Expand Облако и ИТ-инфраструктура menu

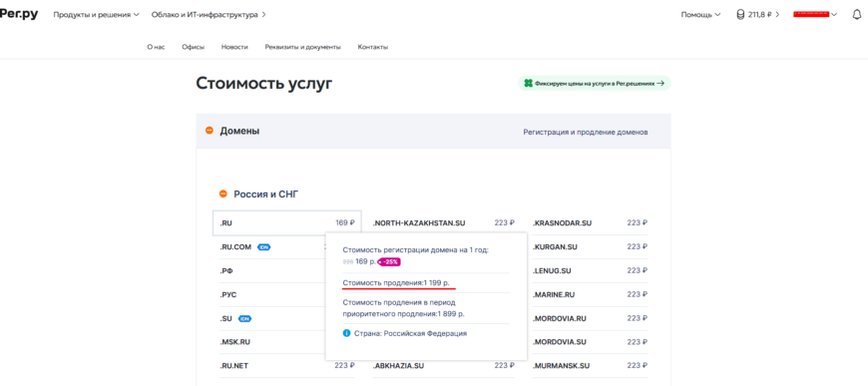(209, 15)
